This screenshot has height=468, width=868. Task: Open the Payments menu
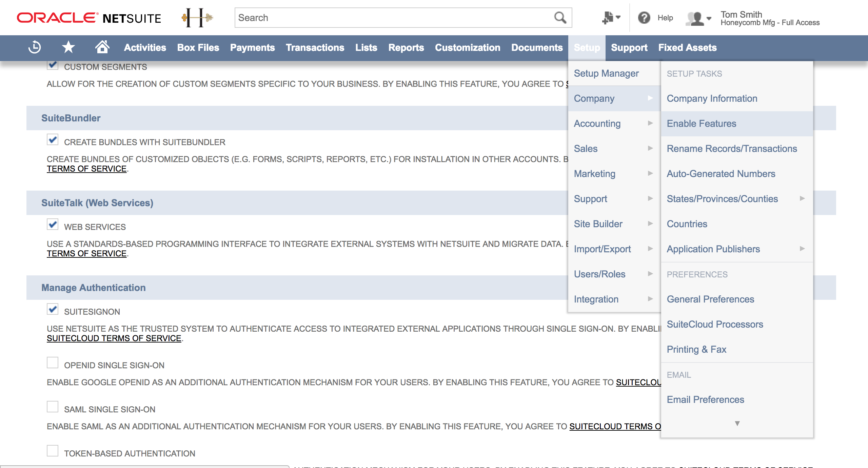(252, 47)
